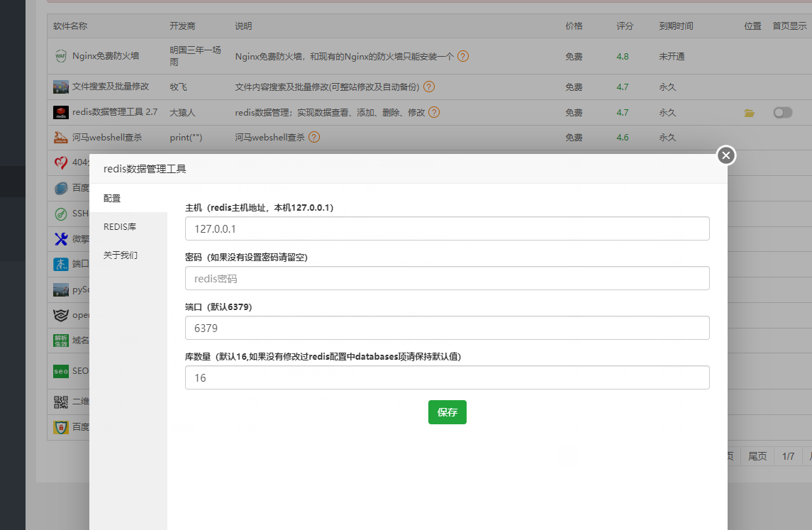The image size is (812, 530).
Task: Click the SEO plugin green icon
Action: coord(62,370)
